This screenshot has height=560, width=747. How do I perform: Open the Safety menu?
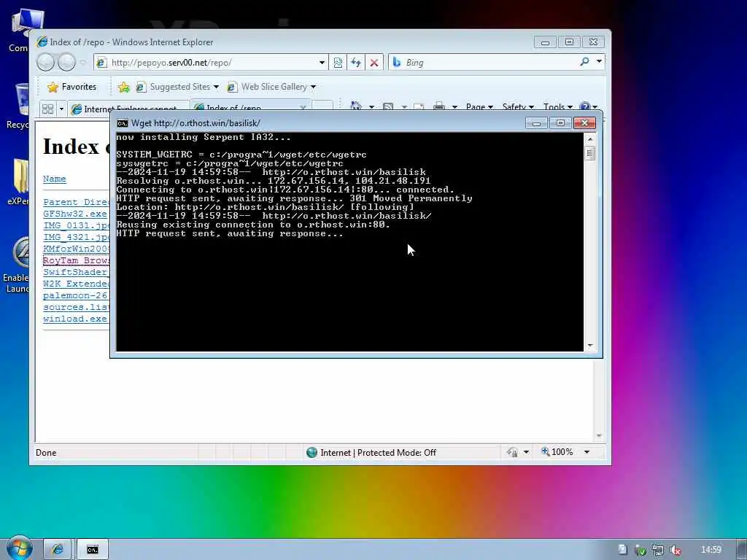[x=518, y=106]
